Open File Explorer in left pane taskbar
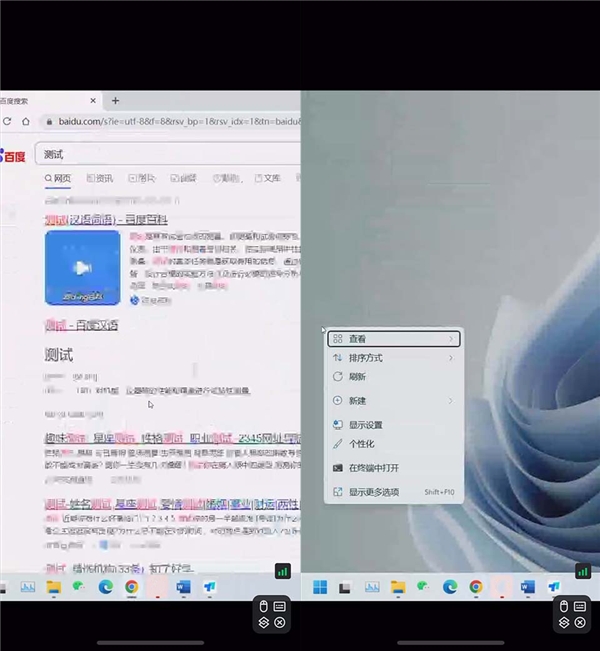Viewport: 600px width, 651px height. point(54,587)
